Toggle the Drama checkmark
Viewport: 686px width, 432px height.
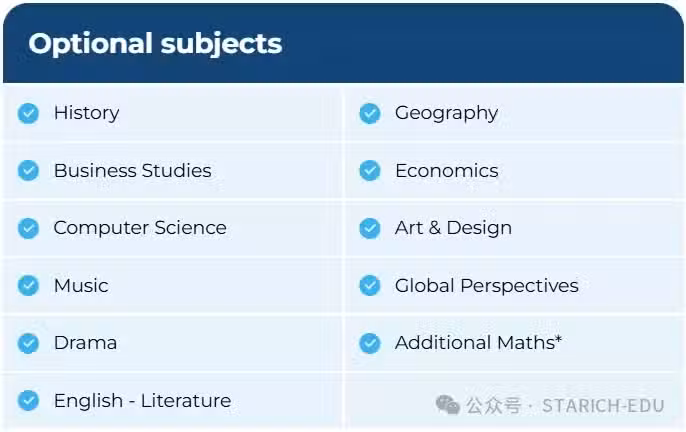click(x=28, y=344)
